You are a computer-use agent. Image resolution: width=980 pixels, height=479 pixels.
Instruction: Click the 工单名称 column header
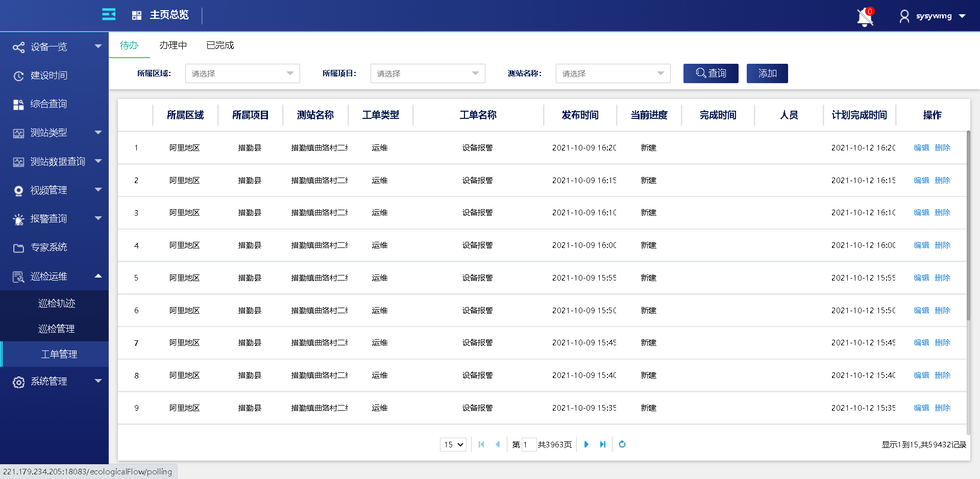[x=478, y=115]
